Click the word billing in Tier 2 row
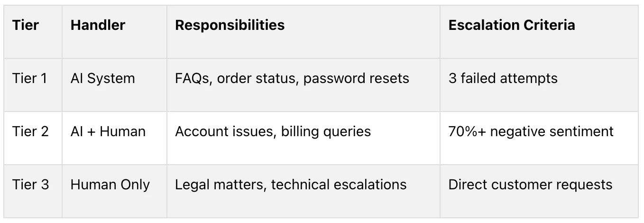Viewport: 644px width, 223px height. coord(300,131)
